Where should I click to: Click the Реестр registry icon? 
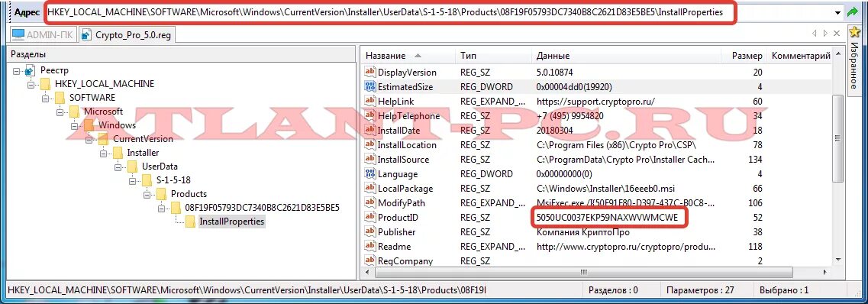click(x=30, y=70)
